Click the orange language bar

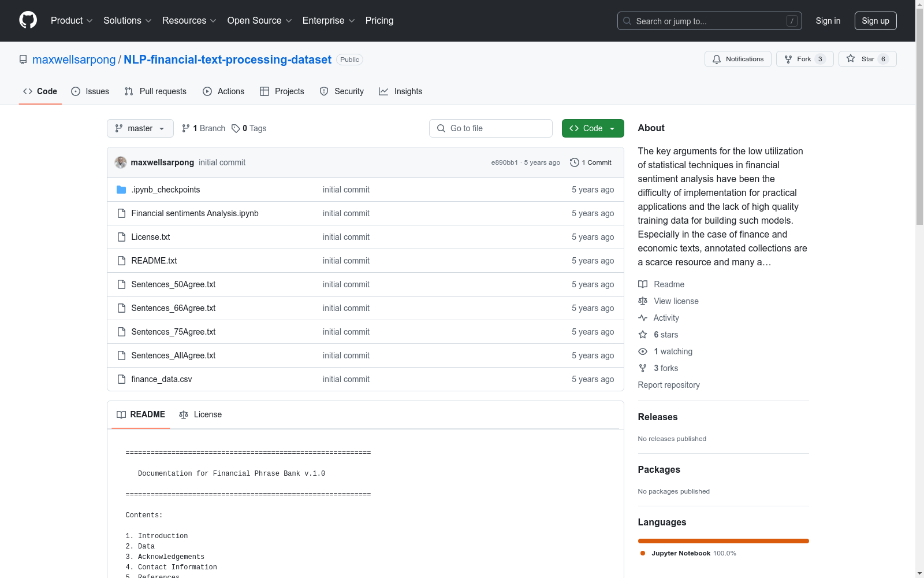(724, 541)
